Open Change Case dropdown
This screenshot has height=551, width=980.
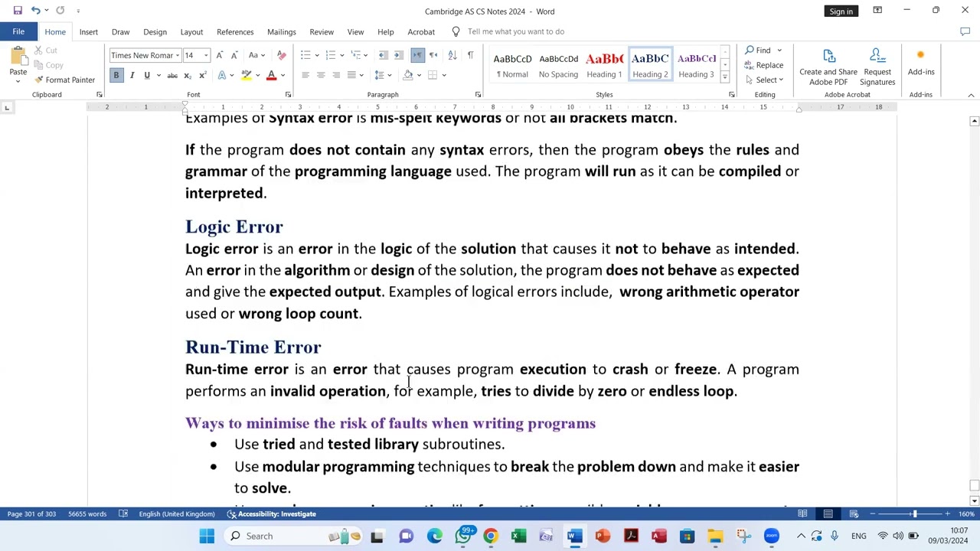[256, 55]
